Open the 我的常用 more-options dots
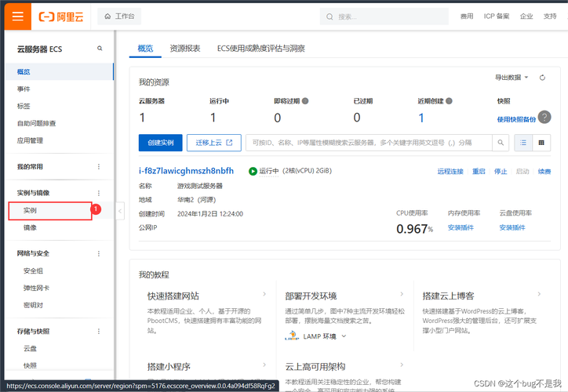 coord(99,166)
